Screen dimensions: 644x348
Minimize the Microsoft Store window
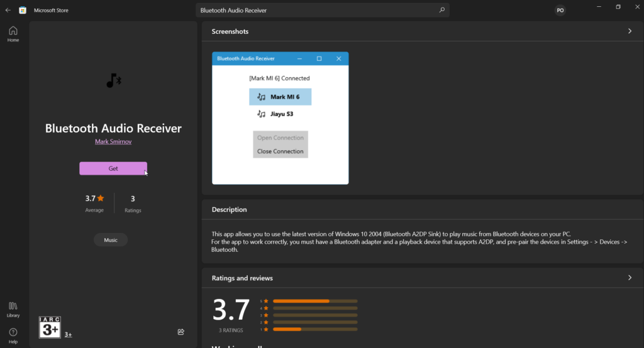(599, 7)
